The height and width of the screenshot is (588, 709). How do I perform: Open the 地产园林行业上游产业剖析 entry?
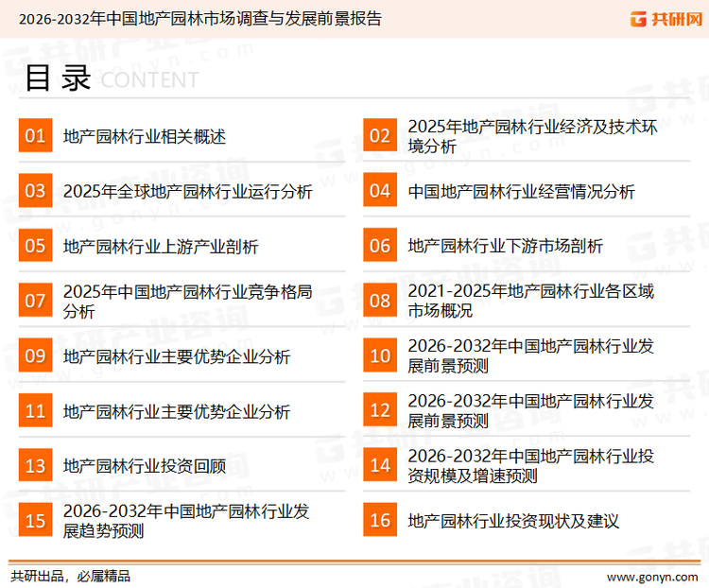click(161, 246)
